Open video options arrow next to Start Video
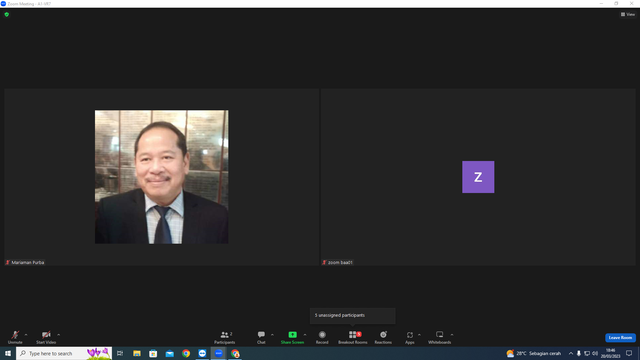The image size is (640, 360). (59, 335)
